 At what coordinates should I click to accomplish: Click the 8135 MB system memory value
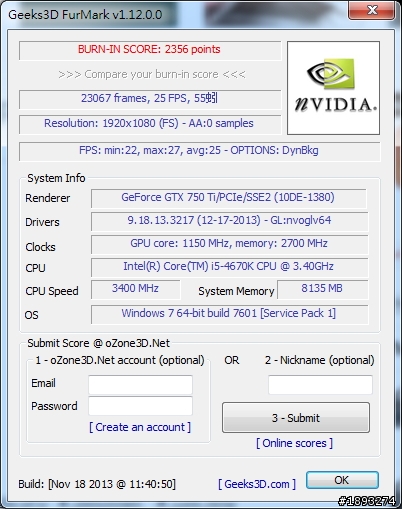322,288
